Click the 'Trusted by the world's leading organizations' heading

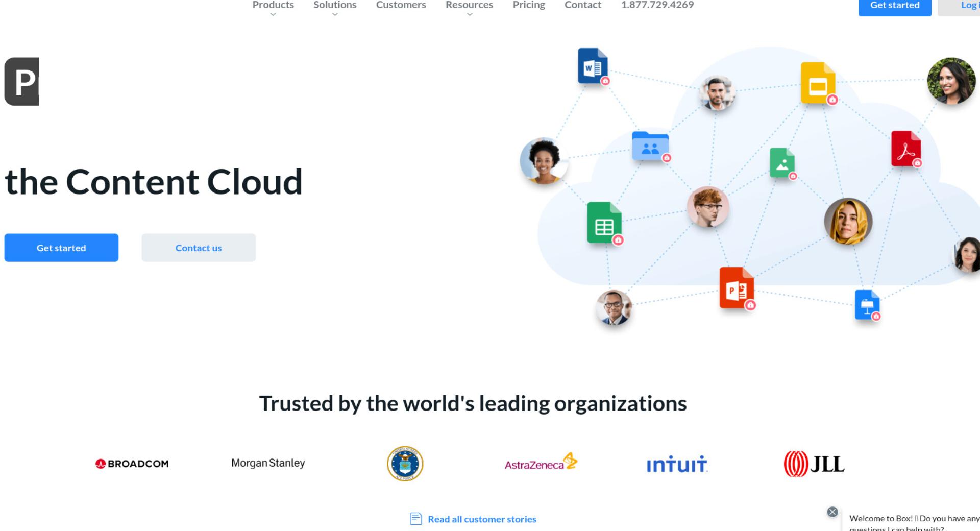473,403
